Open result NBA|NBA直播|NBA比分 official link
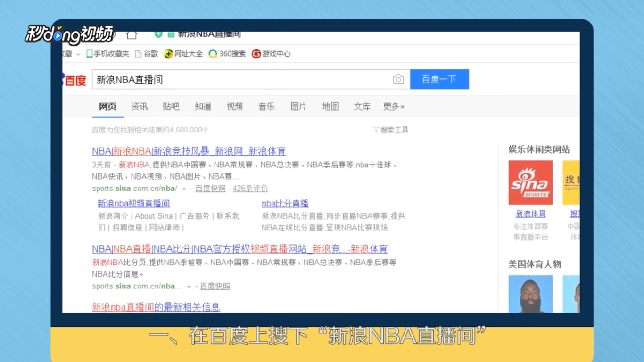Viewport: 644px width, 362px height. pos(240,249)
